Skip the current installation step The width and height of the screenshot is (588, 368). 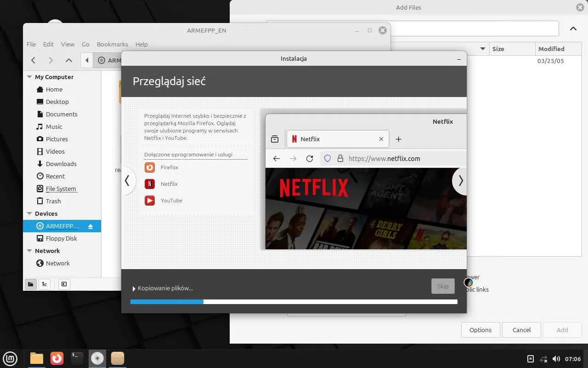[x=443, y=286]
